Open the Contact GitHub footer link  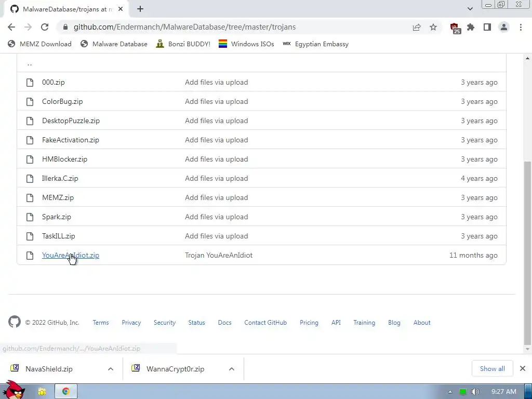coord(265,323)
